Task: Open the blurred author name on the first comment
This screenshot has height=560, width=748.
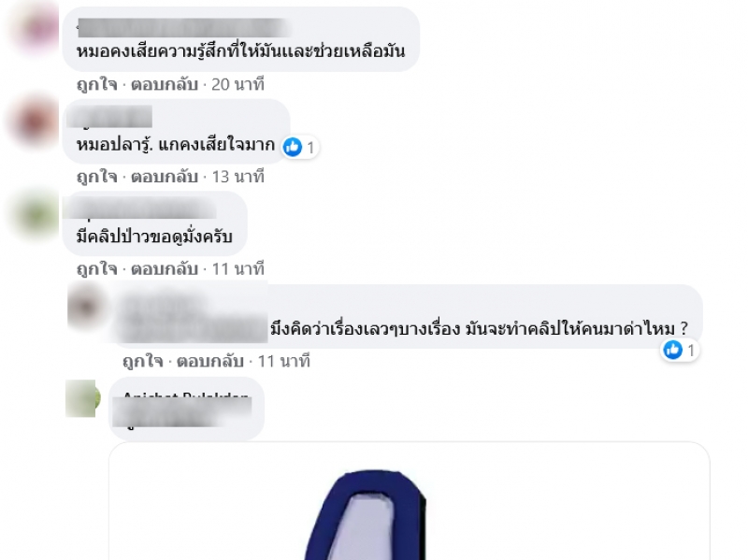Action: (184, 28)
